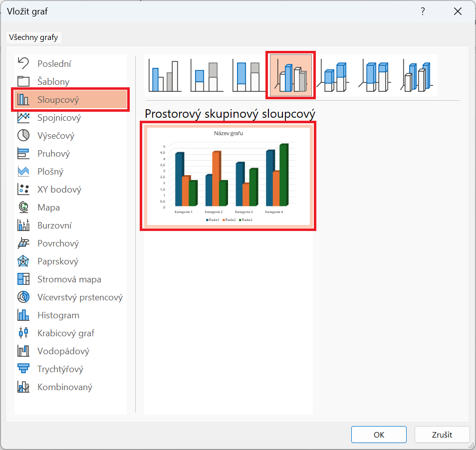Image resolution: width=476 pixels, height=450 pixels.
Task: Select the 100% stacked column subtype icon
Action: point(248,75)
